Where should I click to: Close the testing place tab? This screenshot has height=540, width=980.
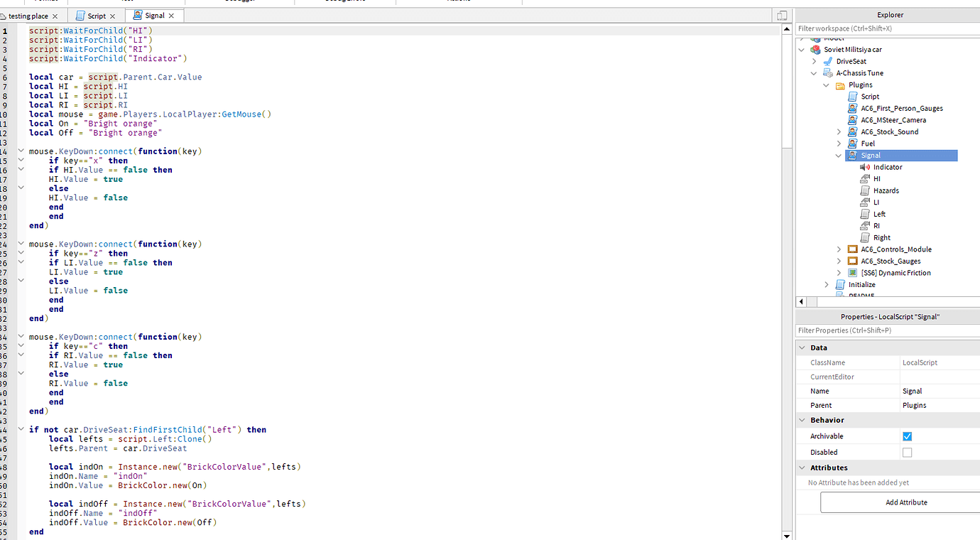[x=55, y=16]
